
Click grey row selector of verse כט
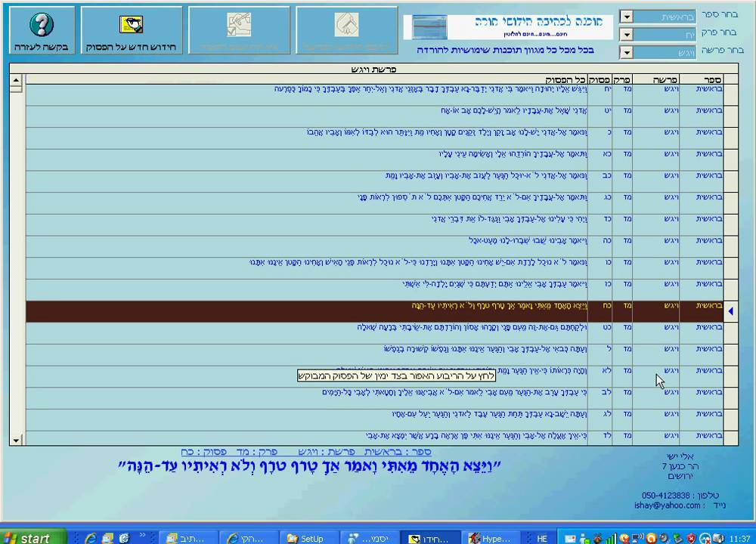pyautogui.click(x=730, y=333)
